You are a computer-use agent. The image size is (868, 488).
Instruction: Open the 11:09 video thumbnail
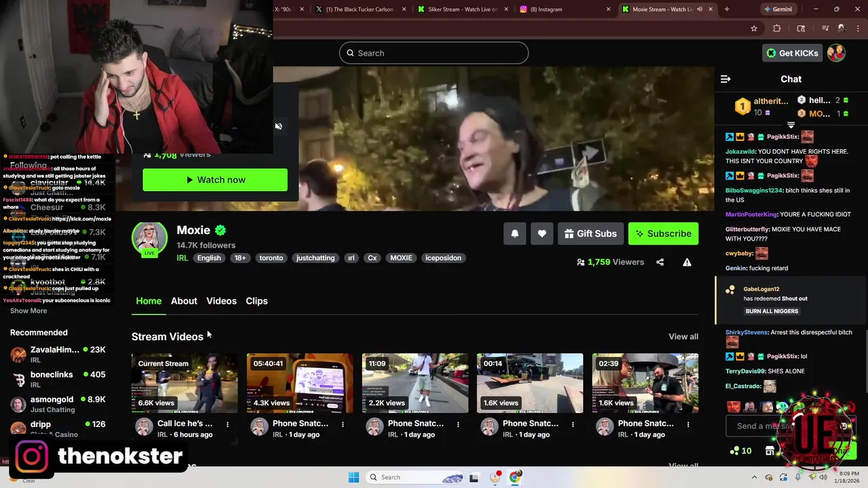click(x=415, y=383)
